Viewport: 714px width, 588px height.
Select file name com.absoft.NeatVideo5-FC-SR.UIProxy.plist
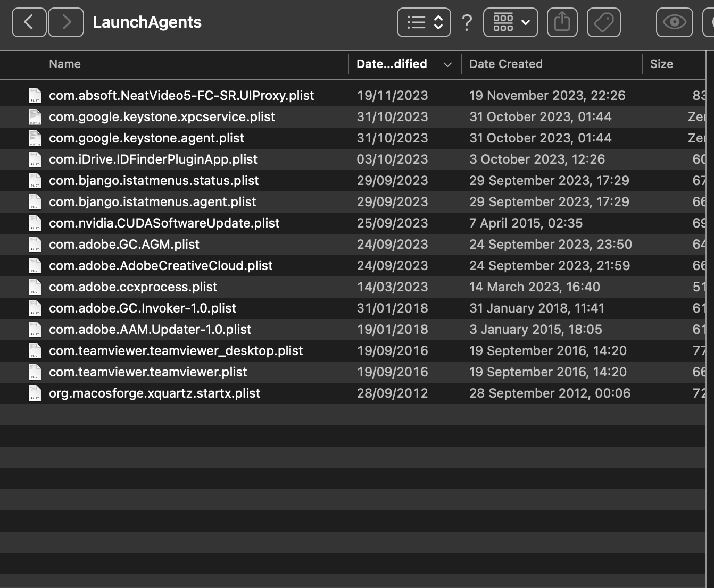click(x=181, y=96)
